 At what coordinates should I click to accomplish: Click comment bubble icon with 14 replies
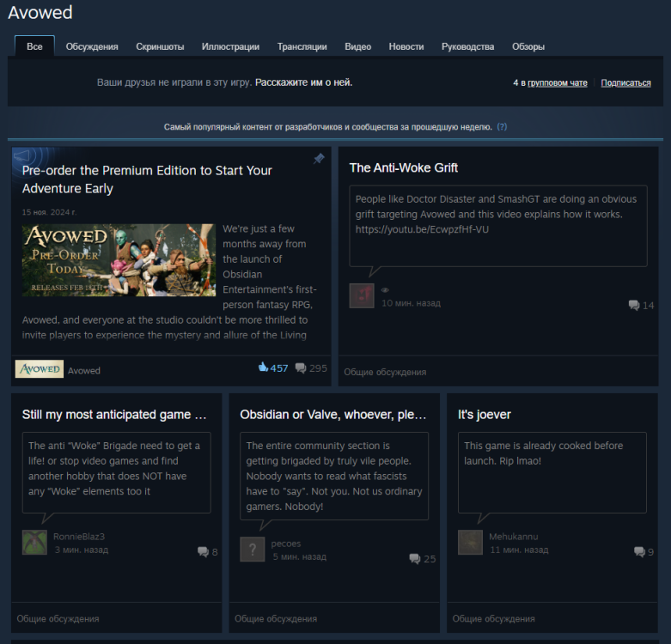click(634, 305)
